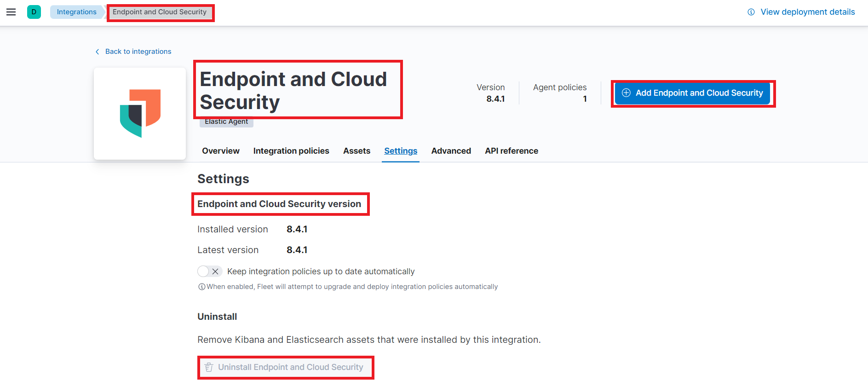The width and height of the screenshot is (868, 381).
Task: Click the Endpoint and Cloud Security page title
Action: tap(293, 91)
